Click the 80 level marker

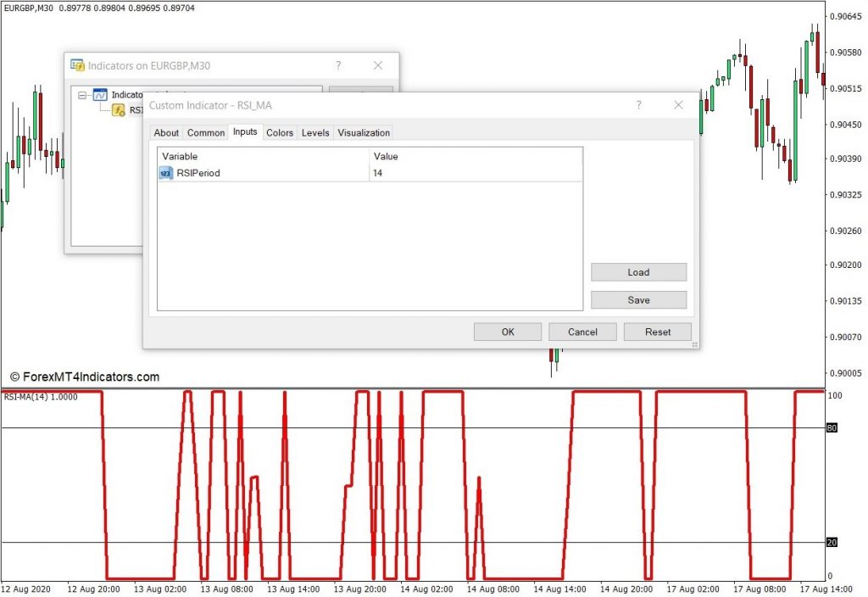[832, 427]
